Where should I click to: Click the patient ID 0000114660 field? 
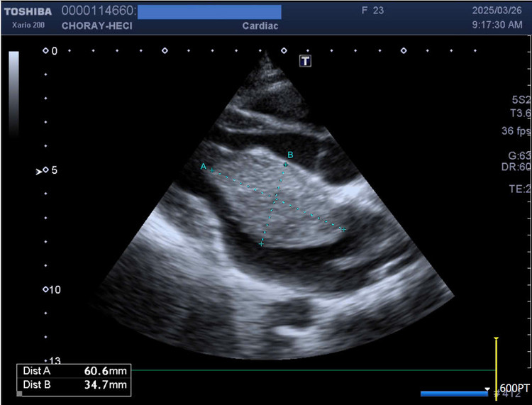[99, 11]
